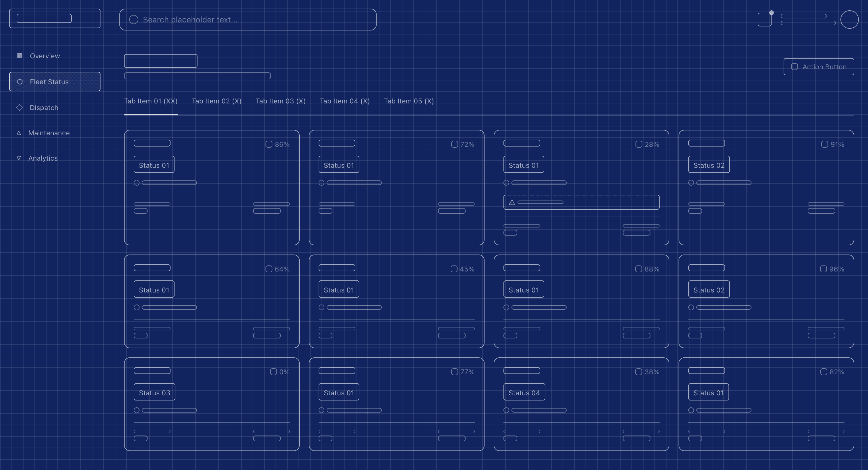The width and height of the screenshot is (868, 470).
Task: Click the search circle icon
Action: (134, 20)
